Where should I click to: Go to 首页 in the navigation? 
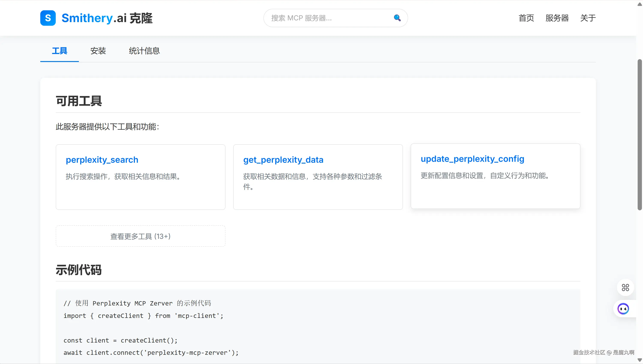526,18
